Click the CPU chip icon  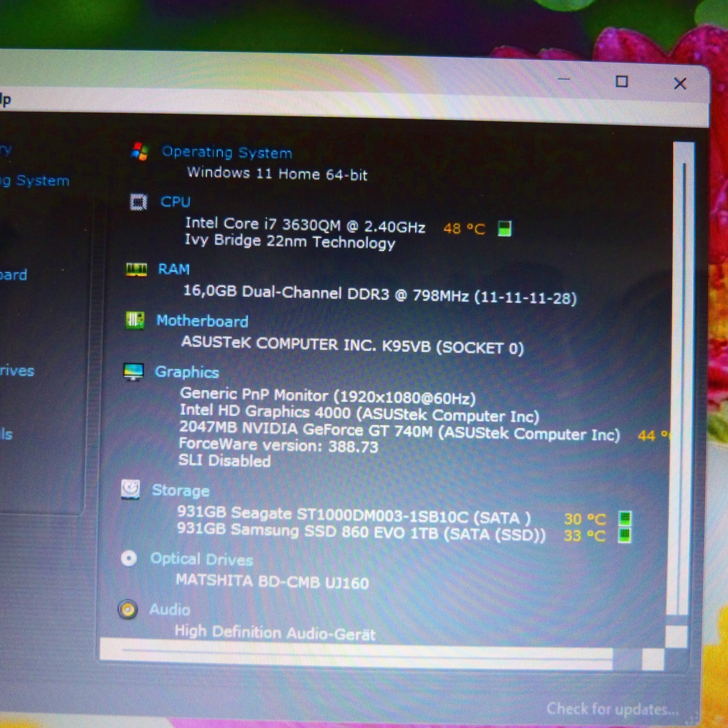pyautogui.click(x=138, y=202)
